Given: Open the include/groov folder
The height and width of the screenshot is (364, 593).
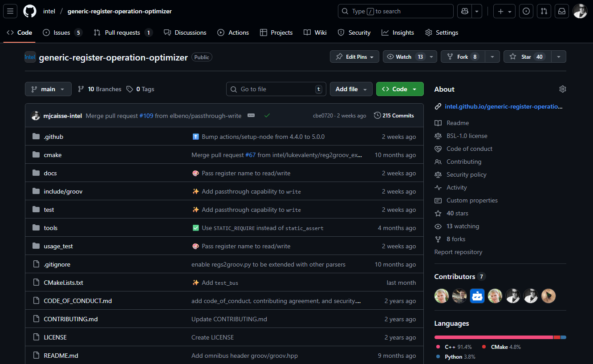Looking at the screenshot, I should click(x=63, y=191).
